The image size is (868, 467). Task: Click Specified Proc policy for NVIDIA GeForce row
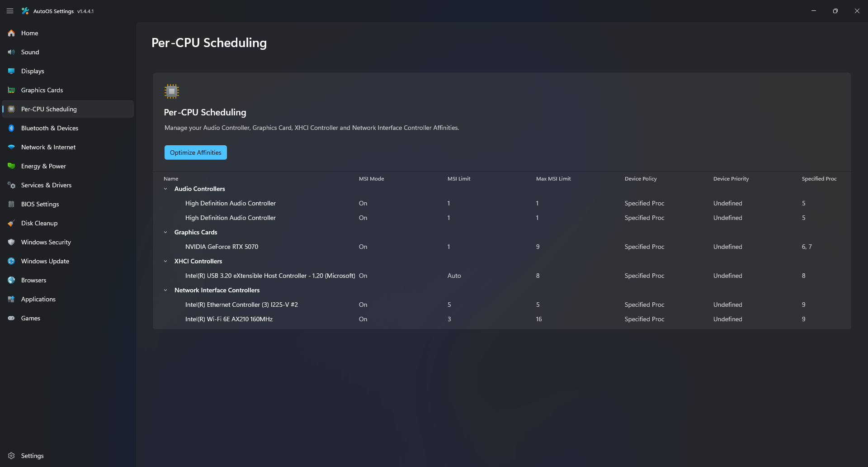pos(645,247)
